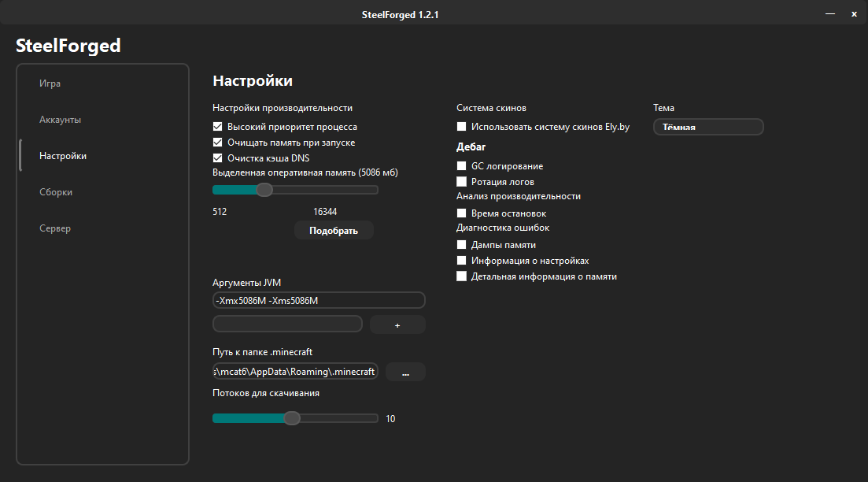Image resolution: width=868 pixels, height=482 pixels.
Task: Close the SteelForged window
Action: coord(854,14)
